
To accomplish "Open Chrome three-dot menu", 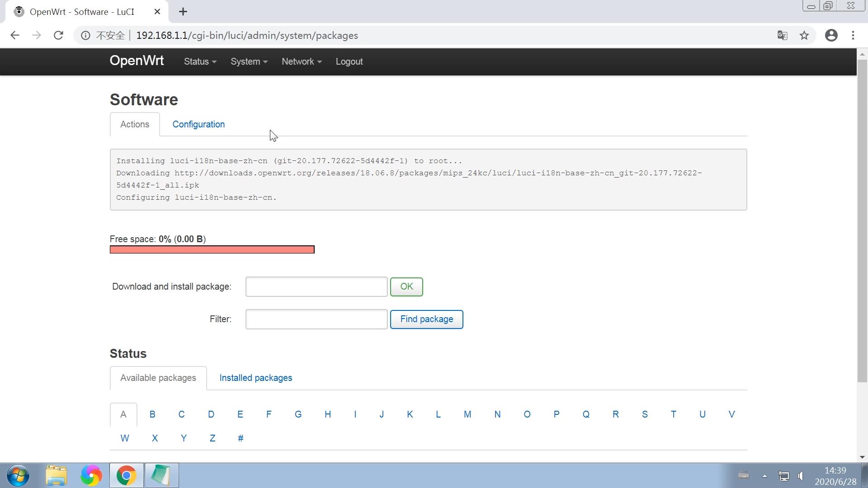I will [853, 35].
